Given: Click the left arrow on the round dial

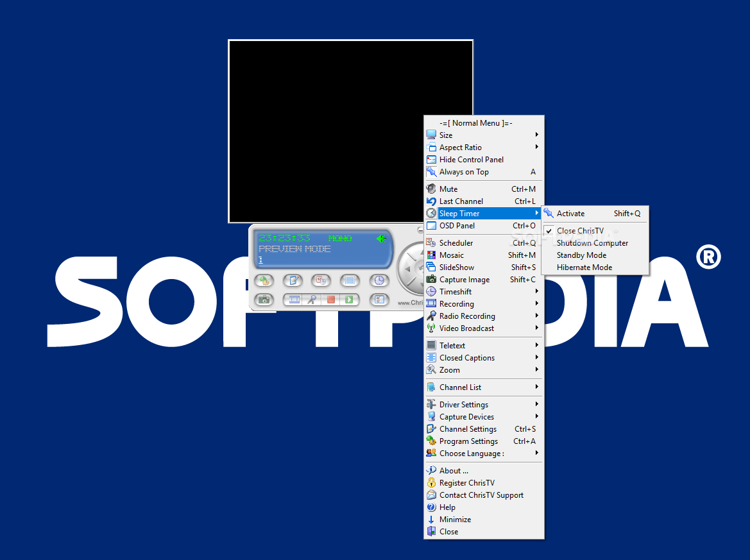Looking at the screenshot, I should [407, 269].
